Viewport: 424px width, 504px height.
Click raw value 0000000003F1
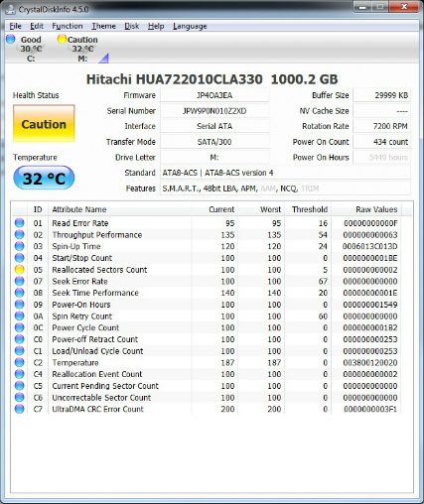370,409
